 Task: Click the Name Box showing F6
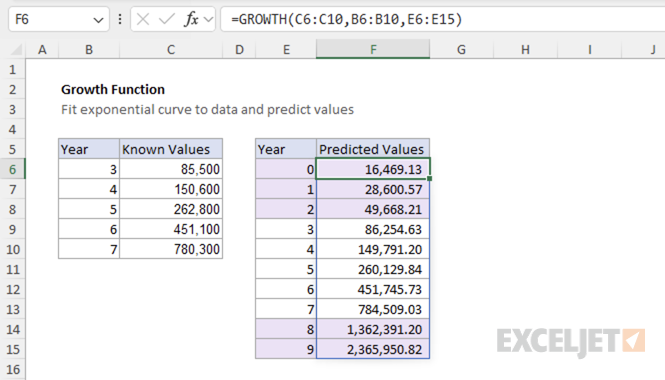59,19
